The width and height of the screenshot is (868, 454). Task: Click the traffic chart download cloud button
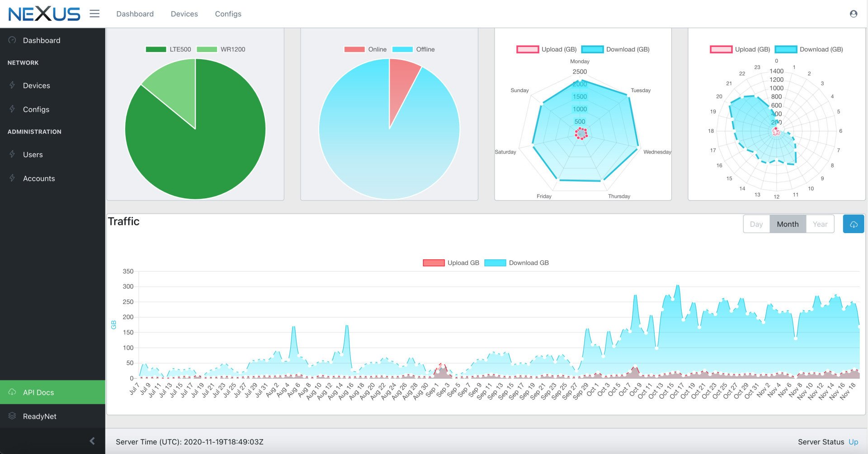[854, 224]
